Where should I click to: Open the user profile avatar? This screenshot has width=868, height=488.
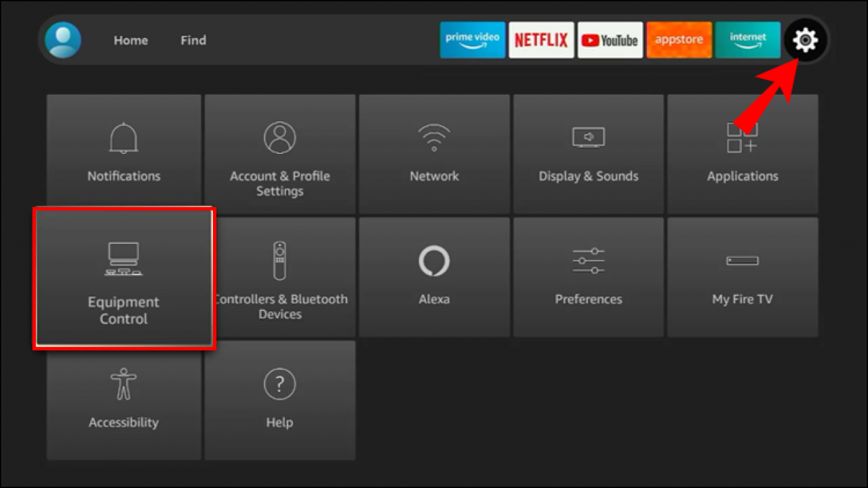[x=62, y=40]
